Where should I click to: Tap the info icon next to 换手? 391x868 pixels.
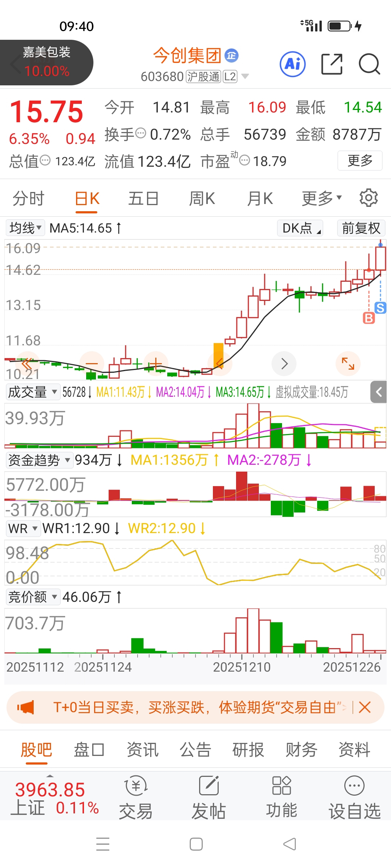(x=140, y=133)
